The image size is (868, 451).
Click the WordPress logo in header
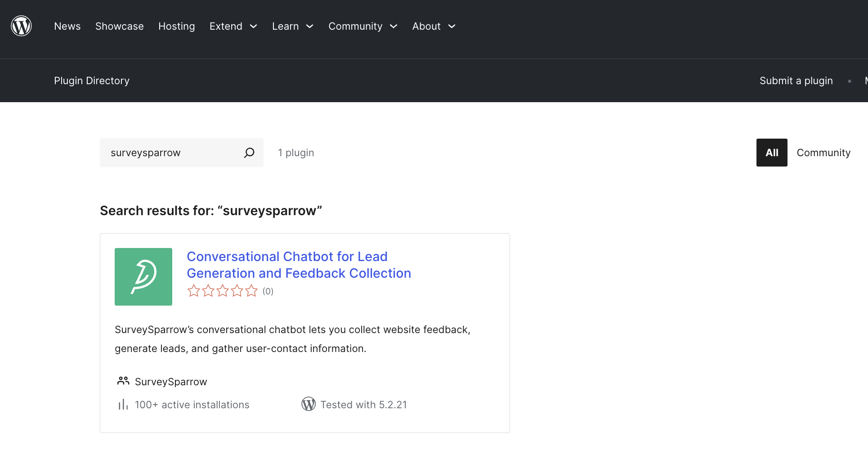coord(21,26)
